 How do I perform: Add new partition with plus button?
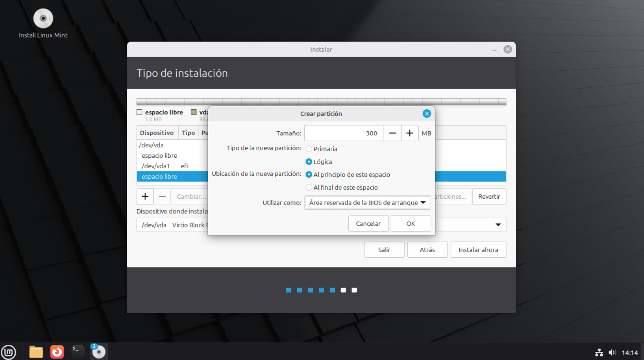145,196
